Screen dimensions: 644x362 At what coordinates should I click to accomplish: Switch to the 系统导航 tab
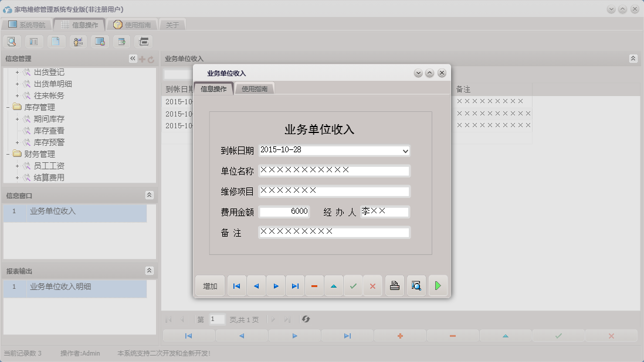[x=32, y=24]
